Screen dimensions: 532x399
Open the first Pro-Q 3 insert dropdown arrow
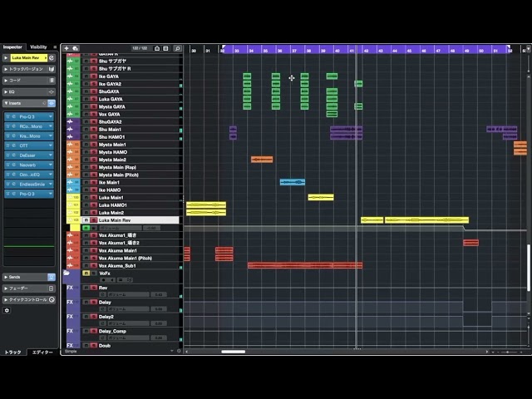[51, 116]
